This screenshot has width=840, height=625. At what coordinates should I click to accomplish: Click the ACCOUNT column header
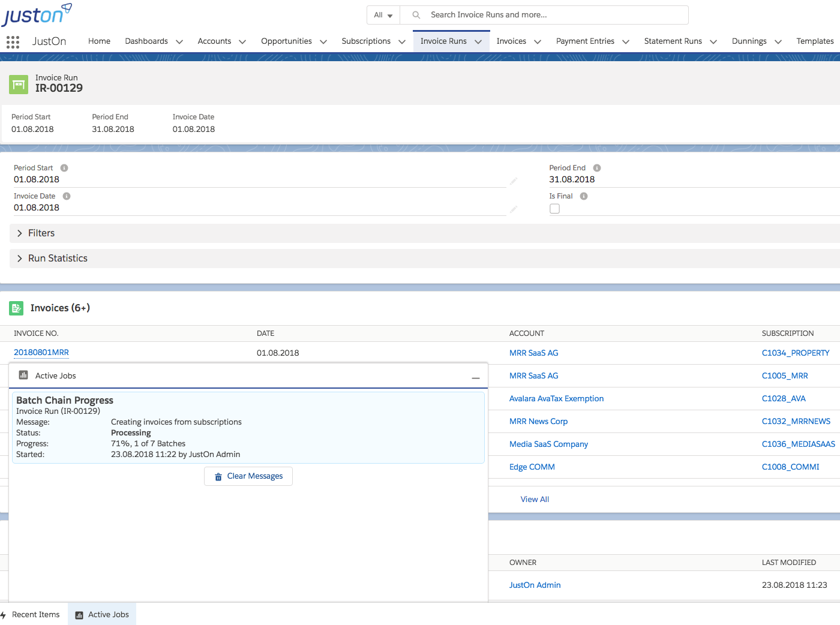click(527, 333)
